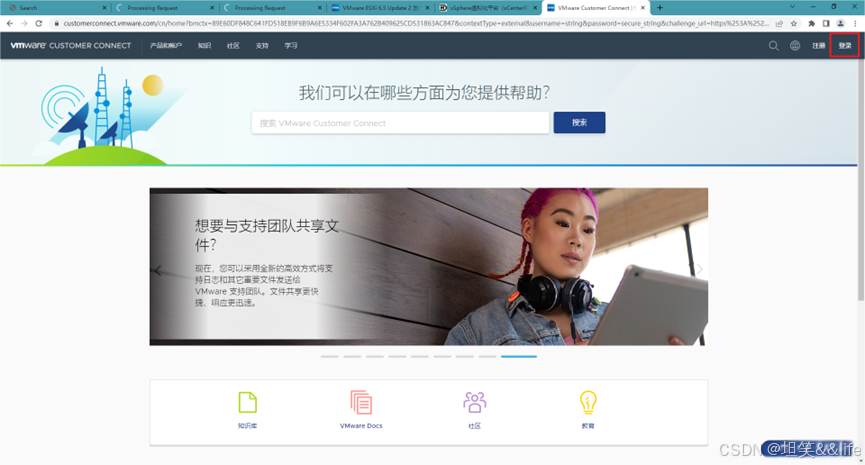Click the VMware Docs pages icon
The height and width of the screenshot is (465, 865).
click(361, 402)
